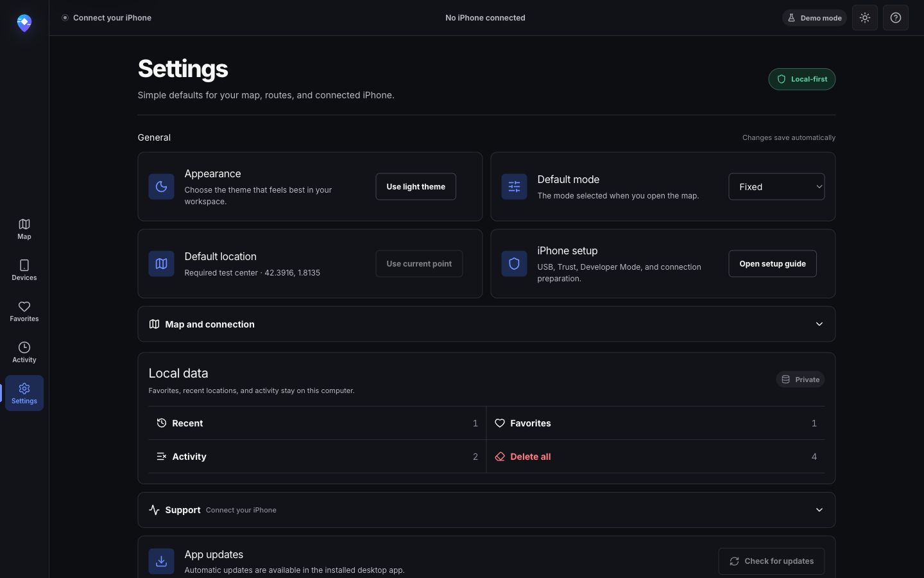The height and width of the screenshot is (578, 924).
Task: Click the Local-first badge
Action: pos(802,79)
